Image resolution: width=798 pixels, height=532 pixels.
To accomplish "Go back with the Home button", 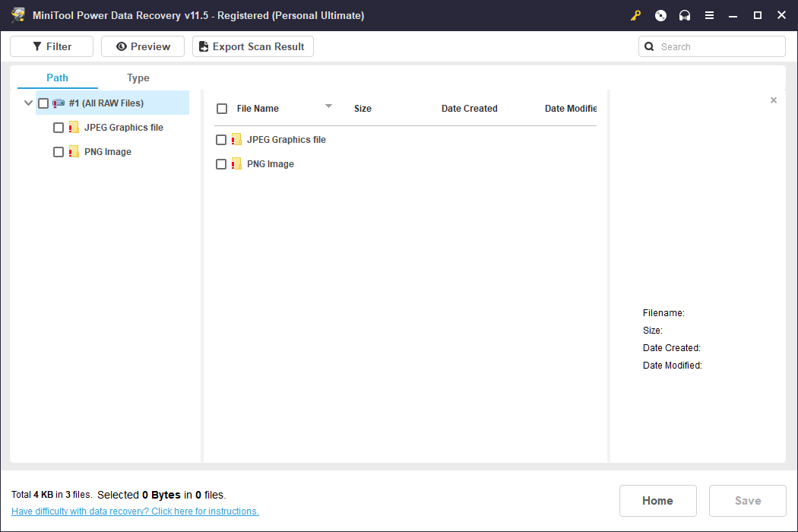I will (x=657, y=500).
